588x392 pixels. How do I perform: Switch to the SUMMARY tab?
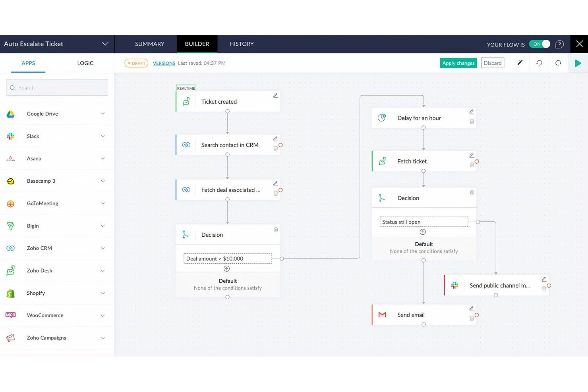(149, 44)
